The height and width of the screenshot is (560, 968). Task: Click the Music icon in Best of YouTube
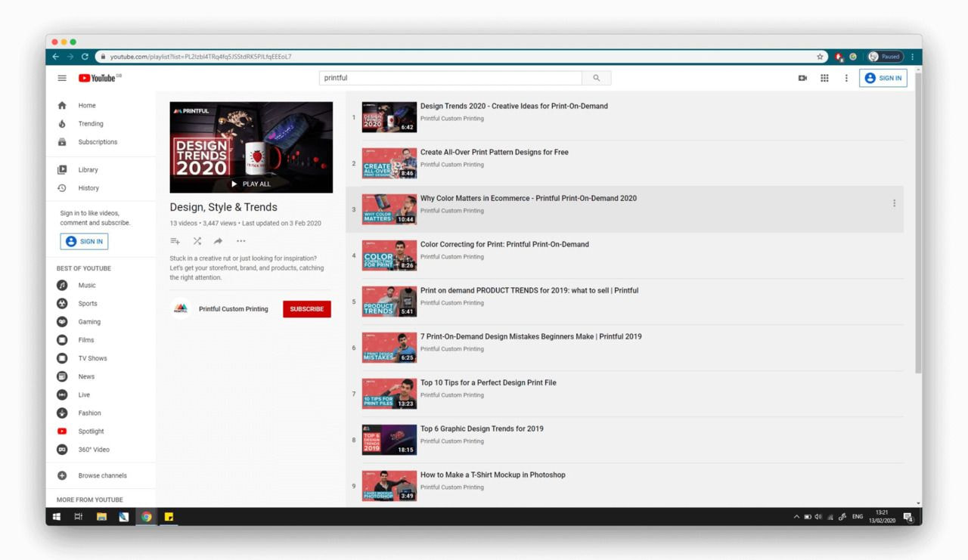click(62, 286)
